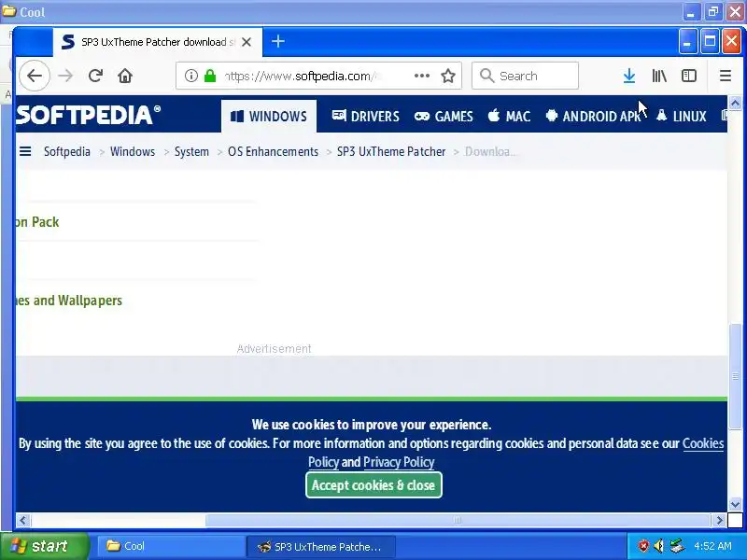
Task: Click the horizontal scrollbar thumb
Action: coord(458,521)
